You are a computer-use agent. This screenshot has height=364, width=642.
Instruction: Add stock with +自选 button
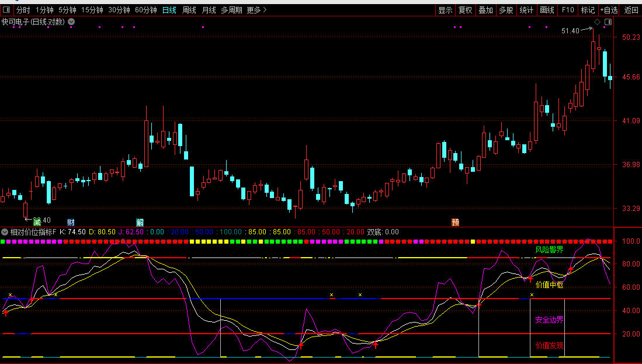(x=609, y=10)
